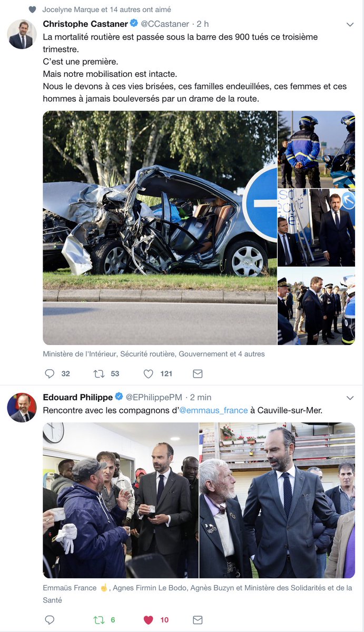The height and width of the screenshot is (632, 364).
Task: Open the @emmaus_france mention link
Action: click(213, 410)
